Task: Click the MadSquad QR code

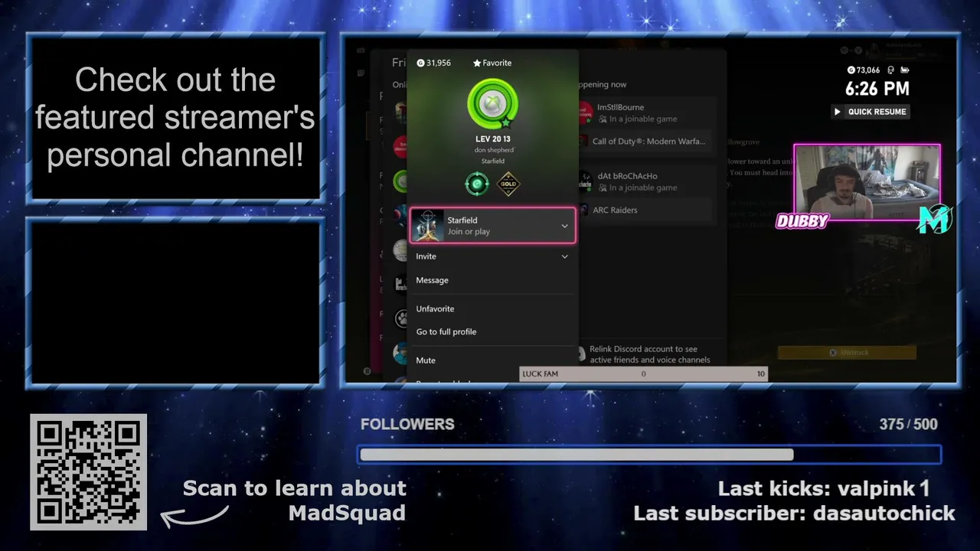Action: (x=89, y=472)
